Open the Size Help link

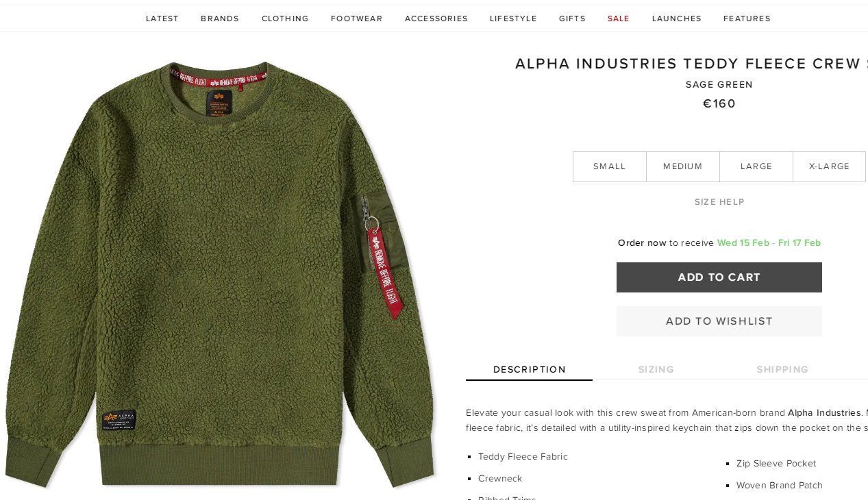coord(719,202)
